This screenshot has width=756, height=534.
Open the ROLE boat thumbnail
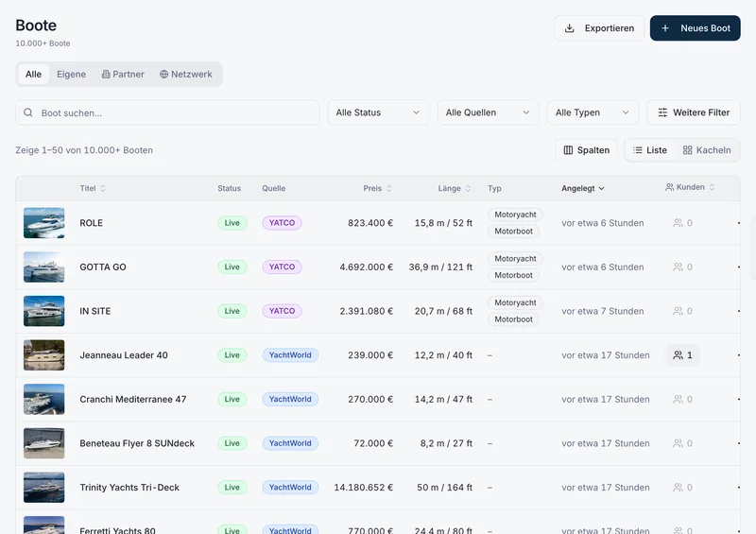pos(43,223)
